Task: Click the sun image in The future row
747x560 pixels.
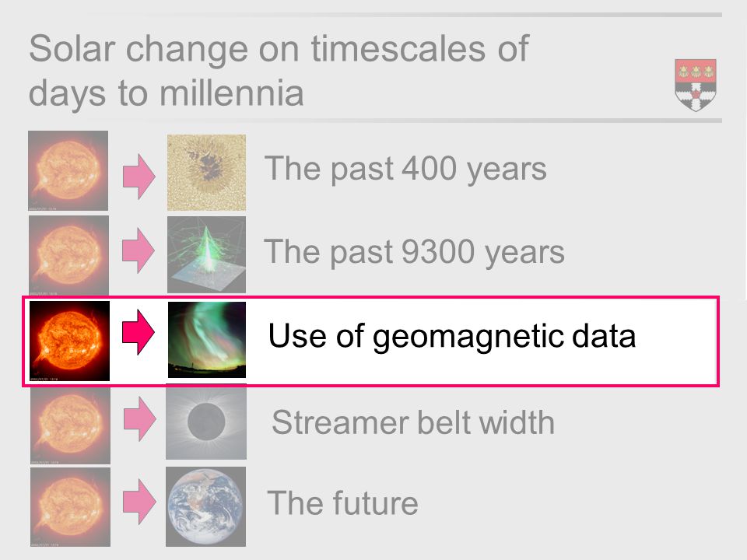Action: [70, 507]
